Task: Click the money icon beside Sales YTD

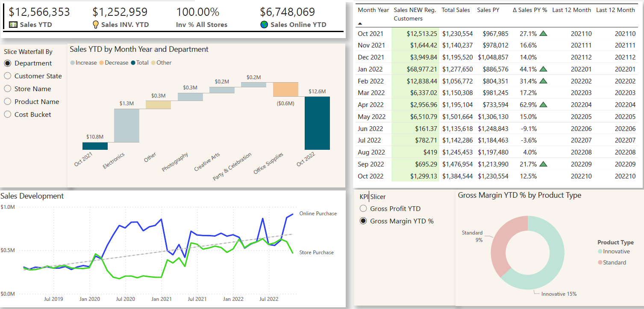Action: tap(13, 25)
